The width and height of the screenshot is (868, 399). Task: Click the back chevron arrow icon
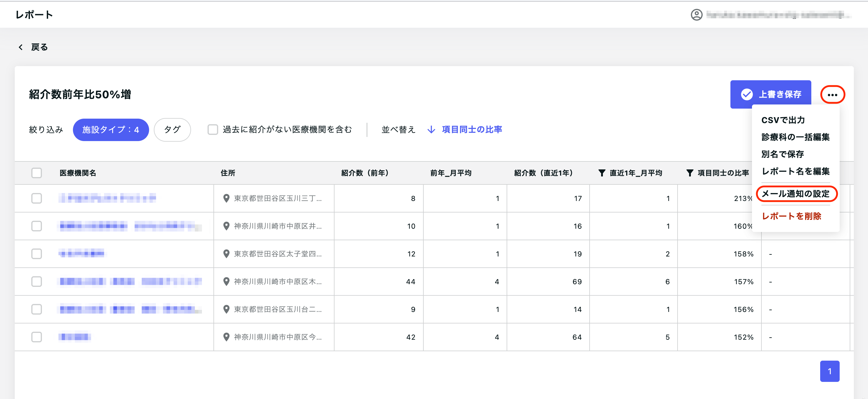[21, 47]
